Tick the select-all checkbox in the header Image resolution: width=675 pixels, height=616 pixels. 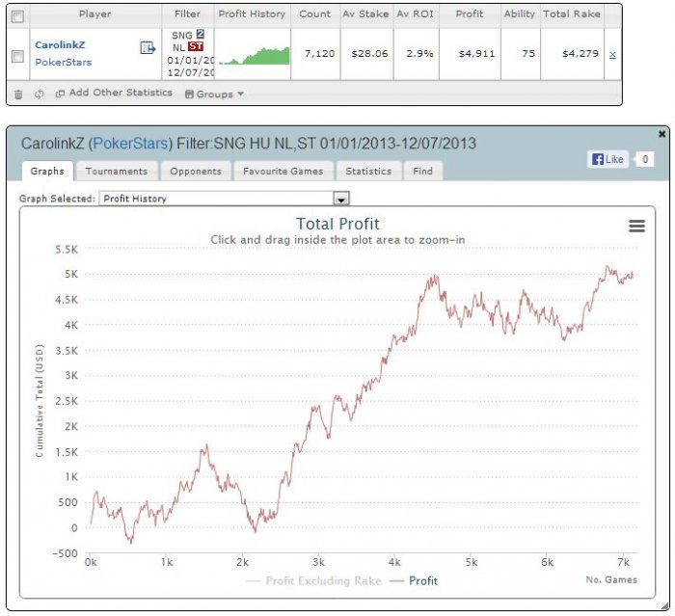point(17,16)
